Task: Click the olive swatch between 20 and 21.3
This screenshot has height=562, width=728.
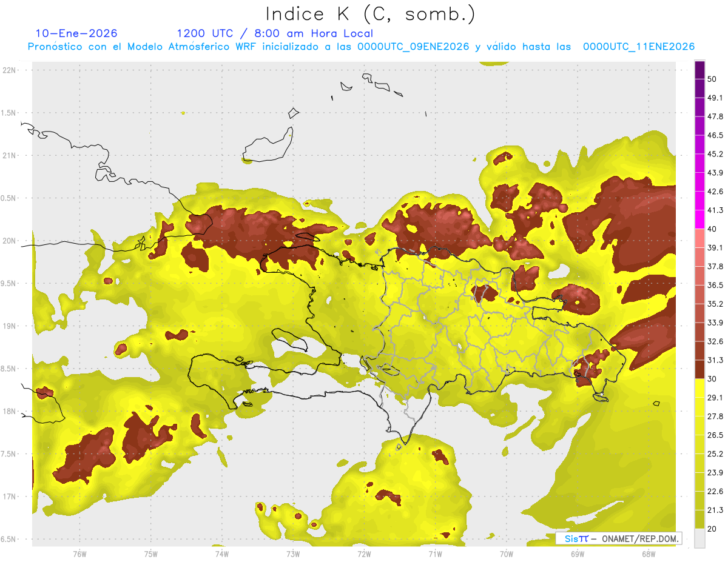Action: (699, 520)
